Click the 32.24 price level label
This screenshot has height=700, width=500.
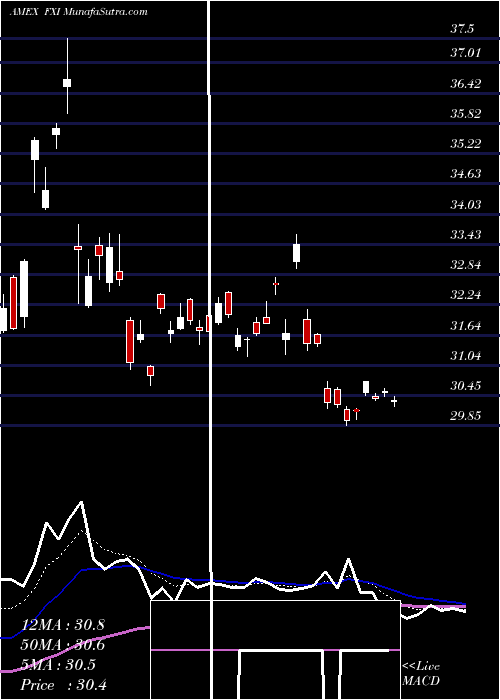pos(465,295)
